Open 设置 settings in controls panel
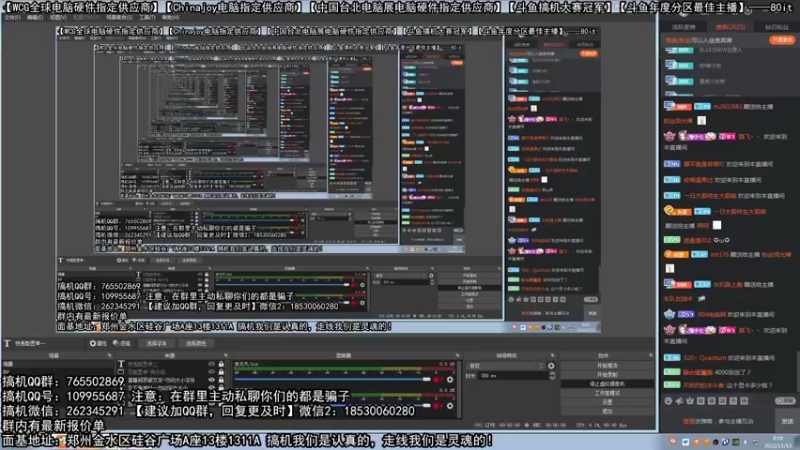This screenshot has width=800, height=450. (607, 402)
